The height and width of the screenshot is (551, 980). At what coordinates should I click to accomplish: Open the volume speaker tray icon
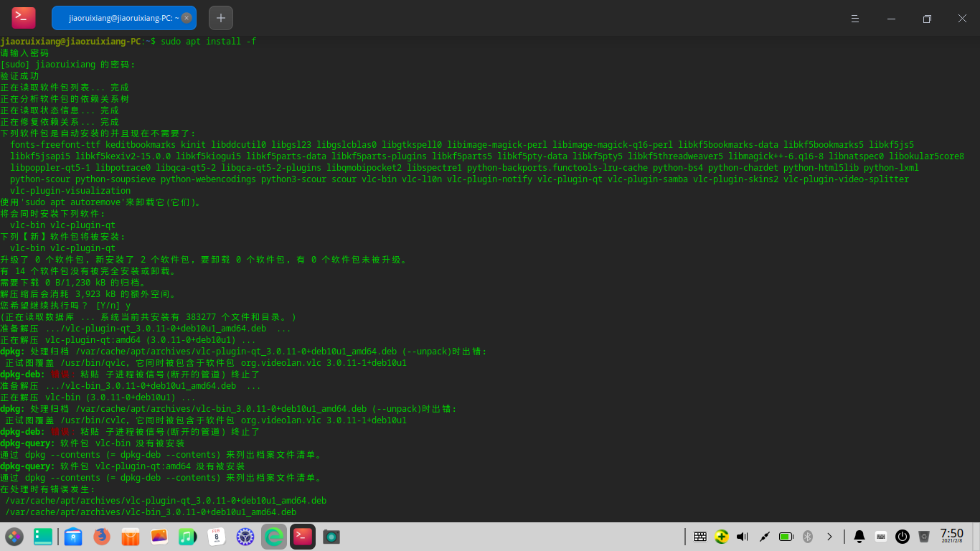(743, 537)
